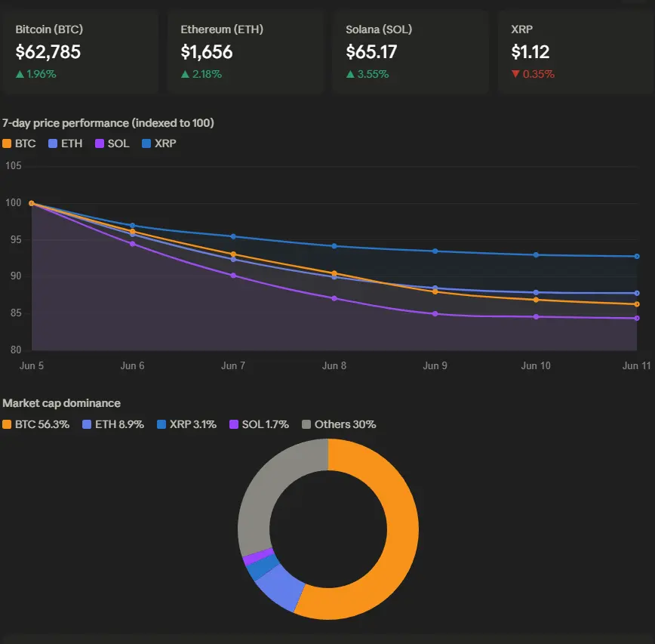Screen dimensions: 655x644
Task: Click the SOL 1.7% dominance legend entry
Action: 260,424
